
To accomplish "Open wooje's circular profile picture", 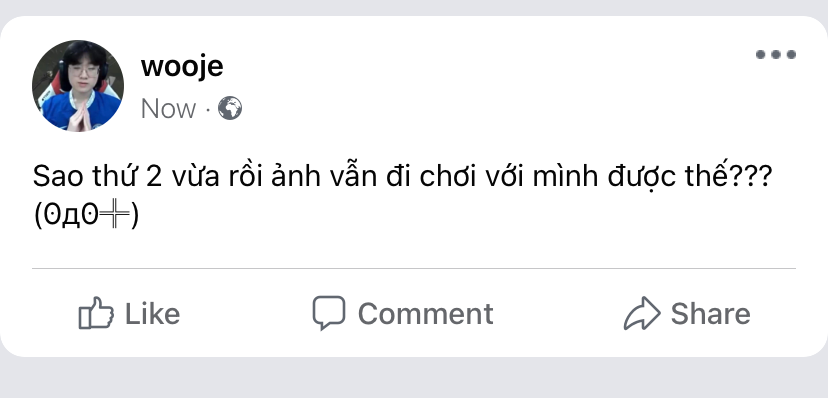I will [x=78, y=86].
